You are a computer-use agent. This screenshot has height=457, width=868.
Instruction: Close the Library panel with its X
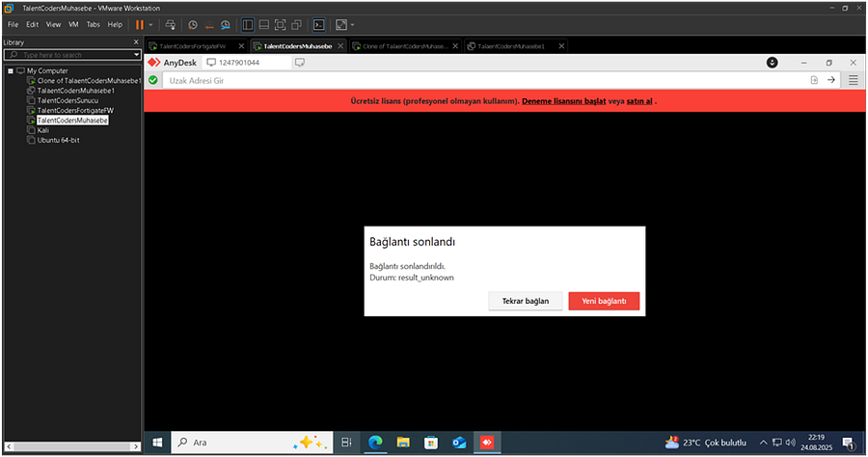[136, 42]
